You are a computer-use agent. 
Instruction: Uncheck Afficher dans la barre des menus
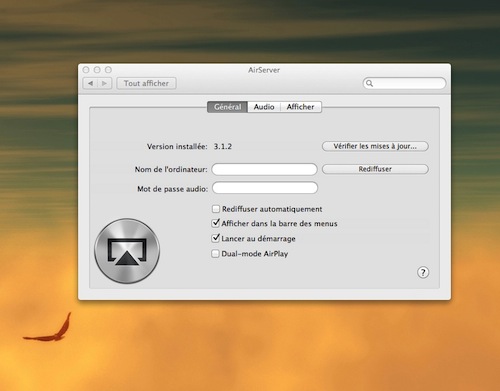pos(216,223)
